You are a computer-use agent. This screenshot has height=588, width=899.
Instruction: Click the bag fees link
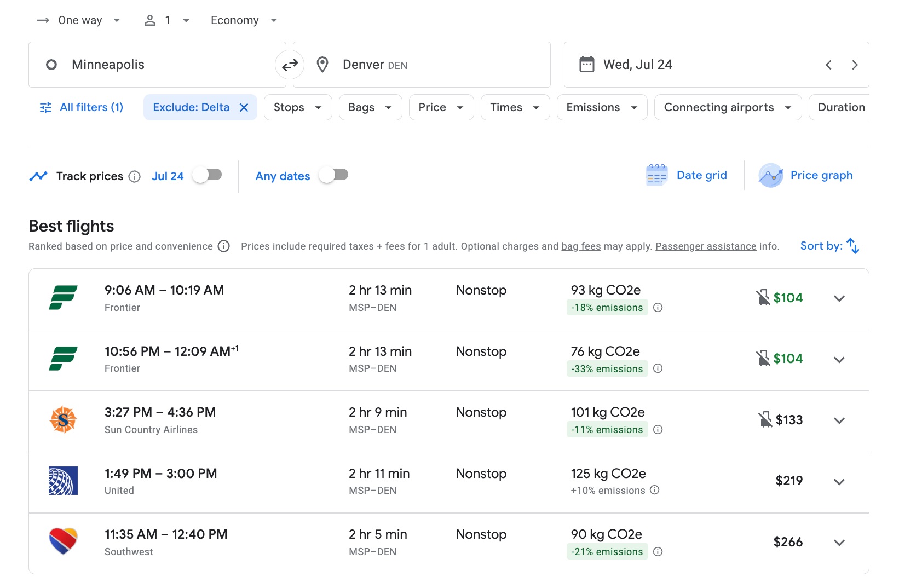pos(581,246)
